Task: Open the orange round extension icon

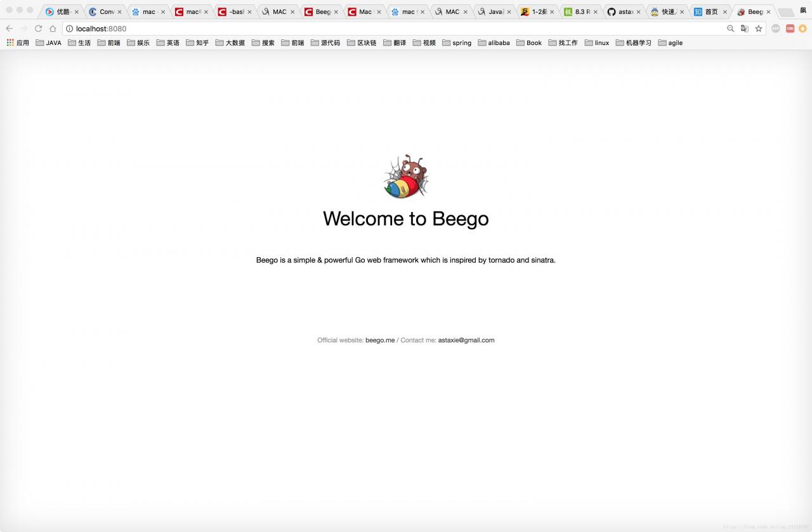Action: tap(802, 29)
